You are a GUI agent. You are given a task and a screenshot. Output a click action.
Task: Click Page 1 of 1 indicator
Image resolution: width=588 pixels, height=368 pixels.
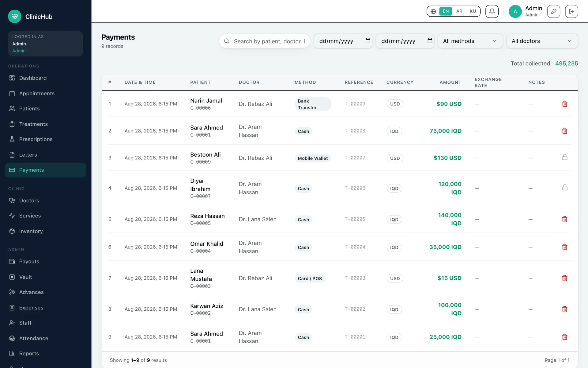[557, 360]
